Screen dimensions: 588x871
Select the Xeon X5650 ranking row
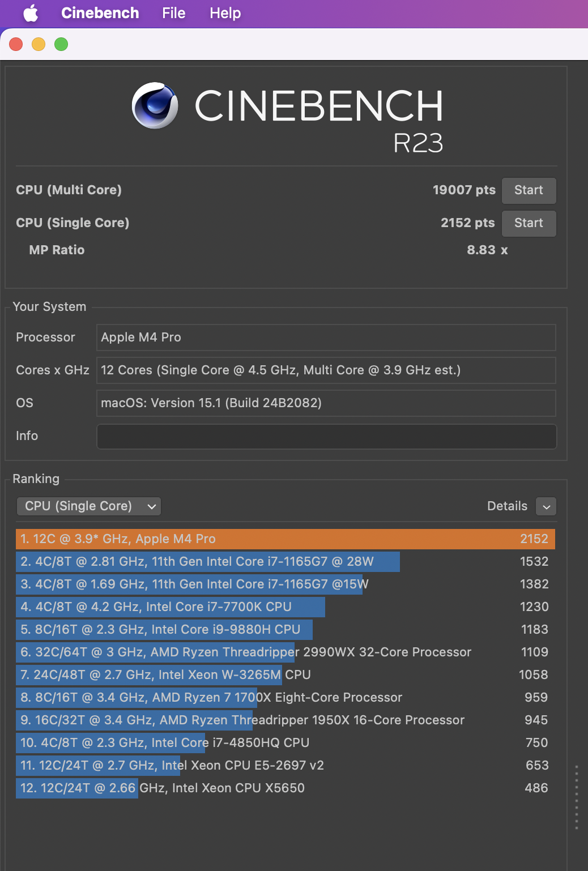pos(285,788)
